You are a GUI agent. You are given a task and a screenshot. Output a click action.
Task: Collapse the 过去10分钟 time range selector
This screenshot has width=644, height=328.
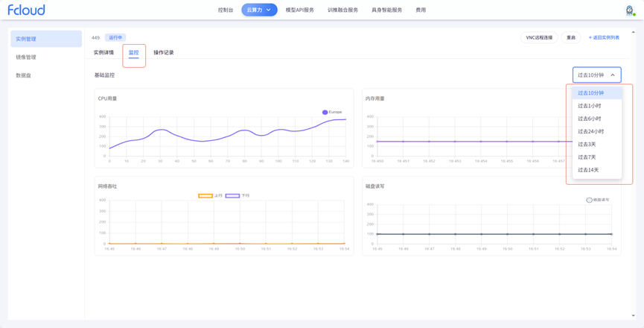click(596, 75)
